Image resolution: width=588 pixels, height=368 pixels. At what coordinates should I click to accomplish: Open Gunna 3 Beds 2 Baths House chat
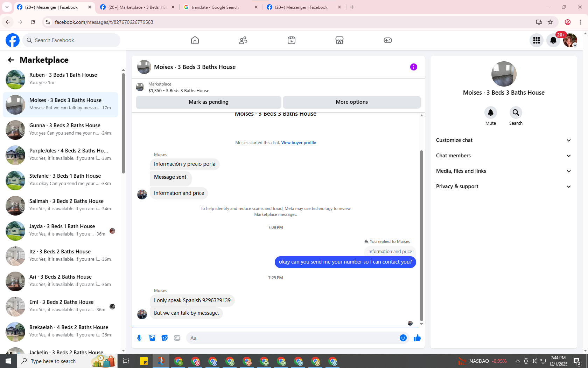[60, 130]
